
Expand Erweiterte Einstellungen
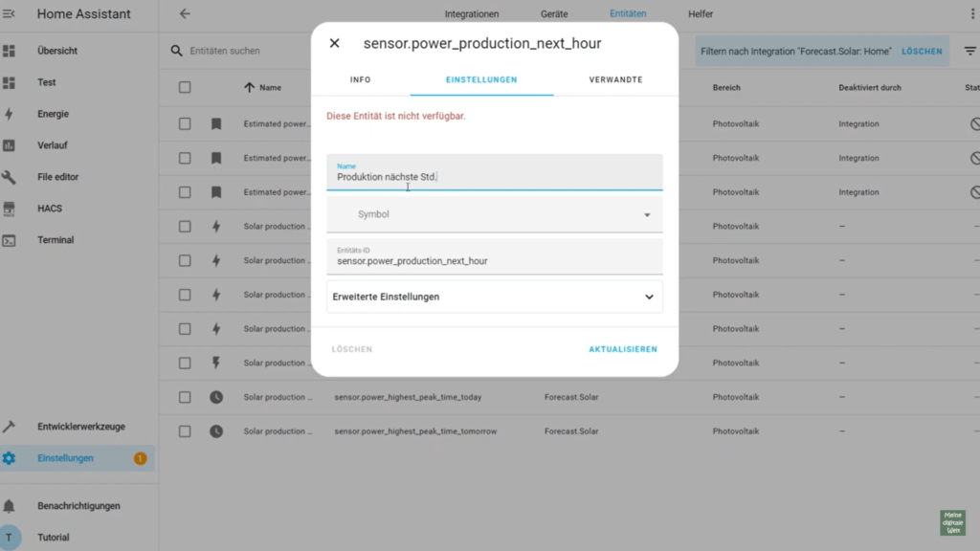(x=494, y=297)
